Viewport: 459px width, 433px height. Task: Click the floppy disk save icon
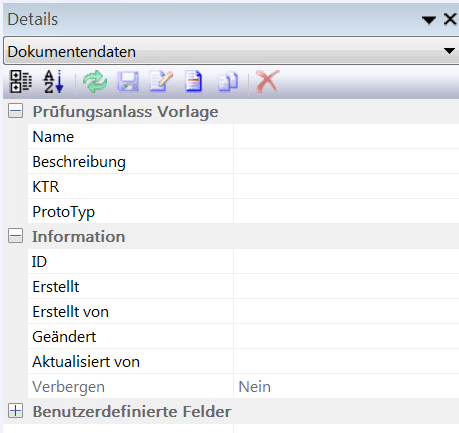tap(128, 81)
